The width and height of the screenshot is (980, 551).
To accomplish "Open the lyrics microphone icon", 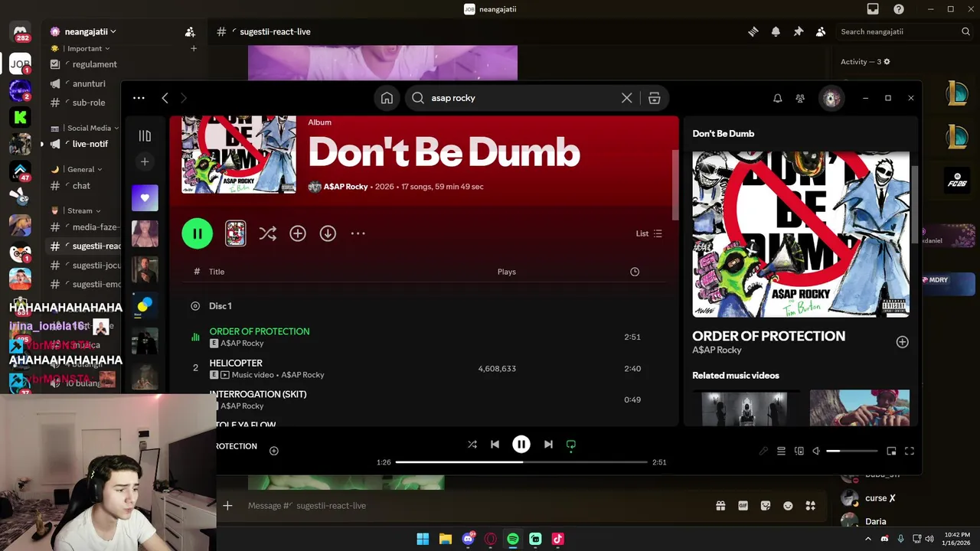I will 763,452.
